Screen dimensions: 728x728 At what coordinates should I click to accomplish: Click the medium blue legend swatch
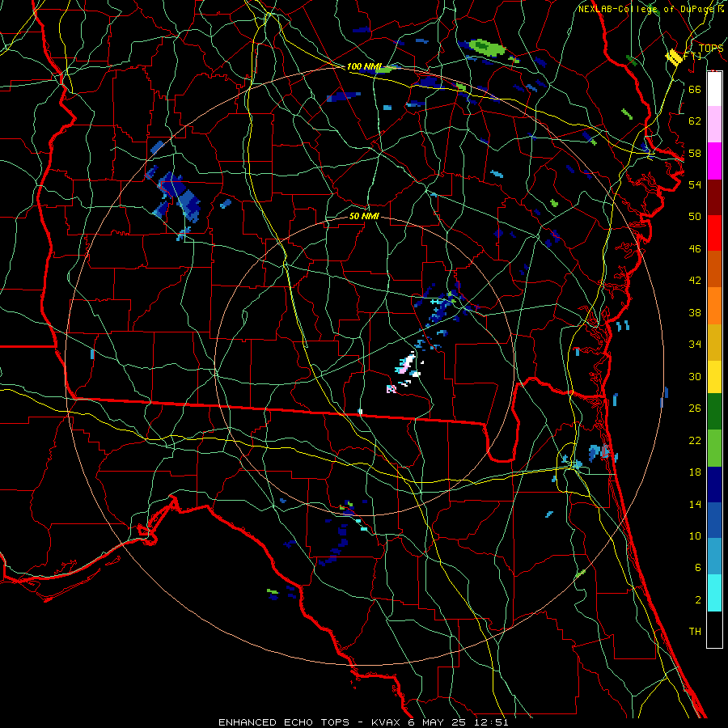pyautogui.click(x=714, y=520)
